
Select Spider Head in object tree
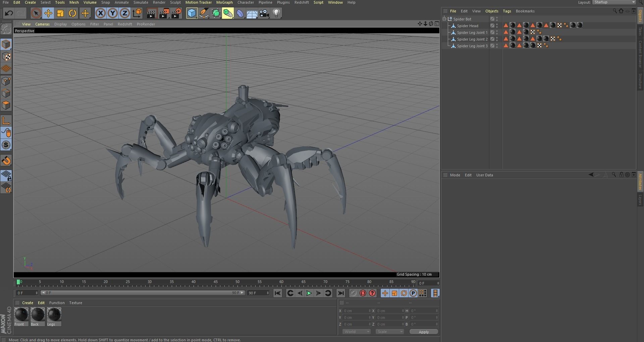(468, 26)
